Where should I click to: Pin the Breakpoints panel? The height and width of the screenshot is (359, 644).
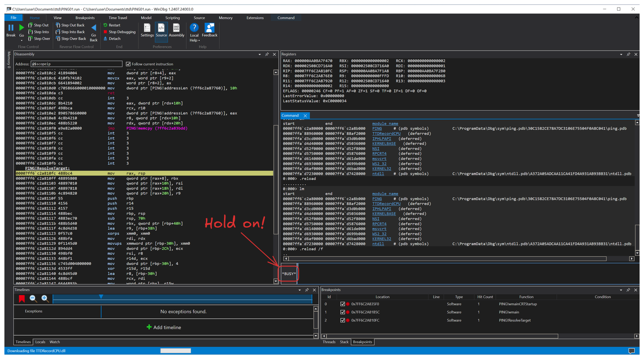(x=628, y=290)
